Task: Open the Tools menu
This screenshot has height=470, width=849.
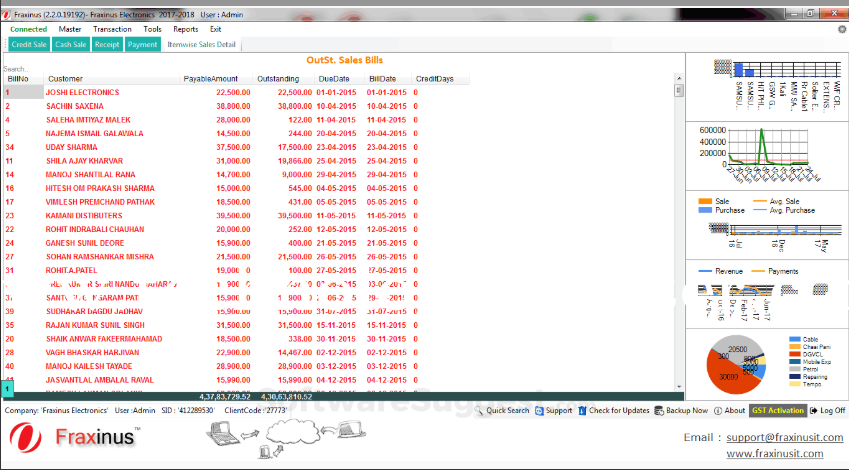Action: (152, 29)
